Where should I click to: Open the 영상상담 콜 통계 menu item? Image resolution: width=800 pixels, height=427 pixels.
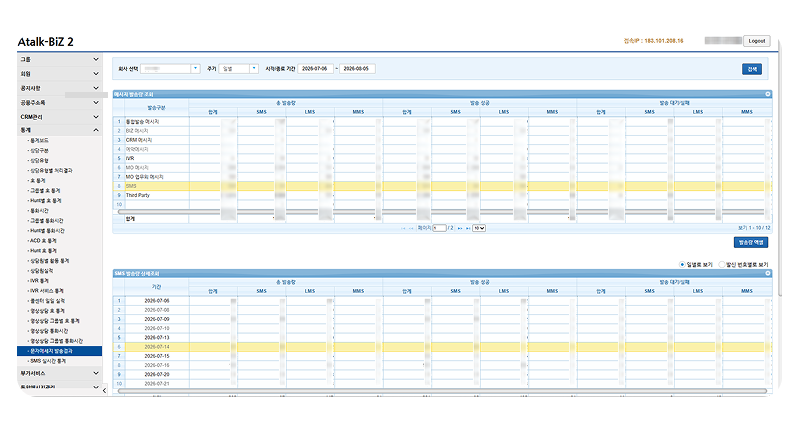[x=46, y=311]
